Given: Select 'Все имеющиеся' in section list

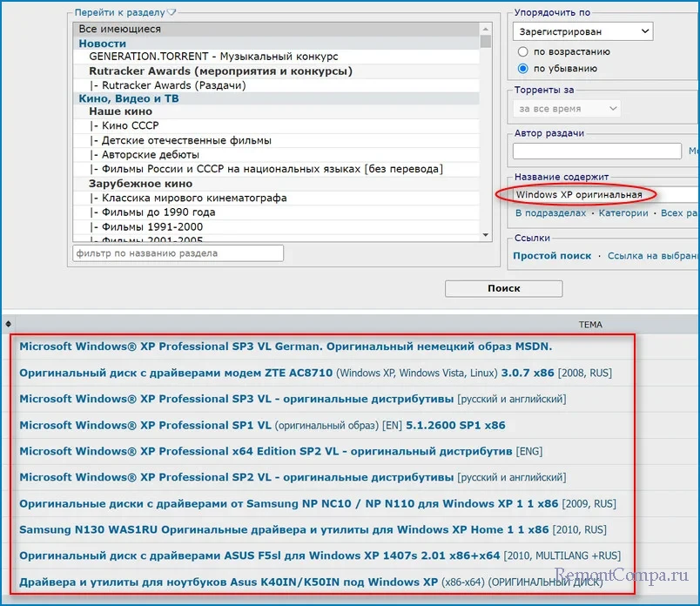Looking at the screenshot, I should click(119, 29).
